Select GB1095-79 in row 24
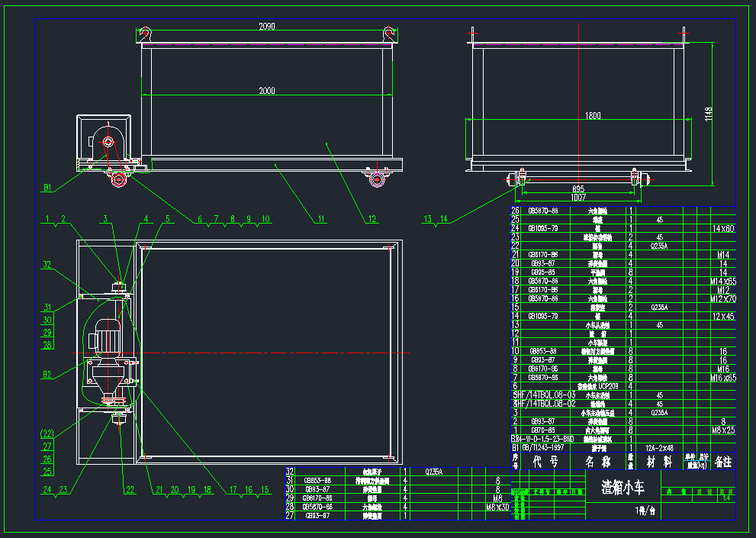The height and width of the screenshot is (538, 756). coord(542,228)
